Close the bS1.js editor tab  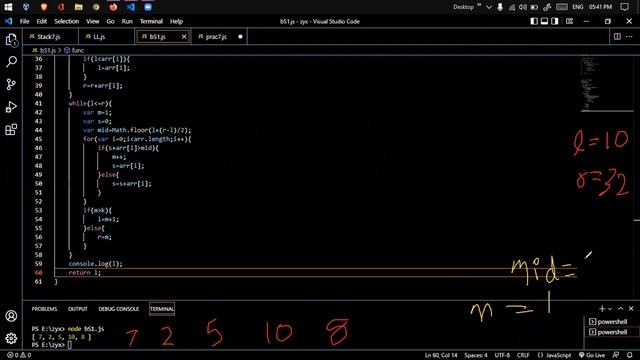coord(184,37)
